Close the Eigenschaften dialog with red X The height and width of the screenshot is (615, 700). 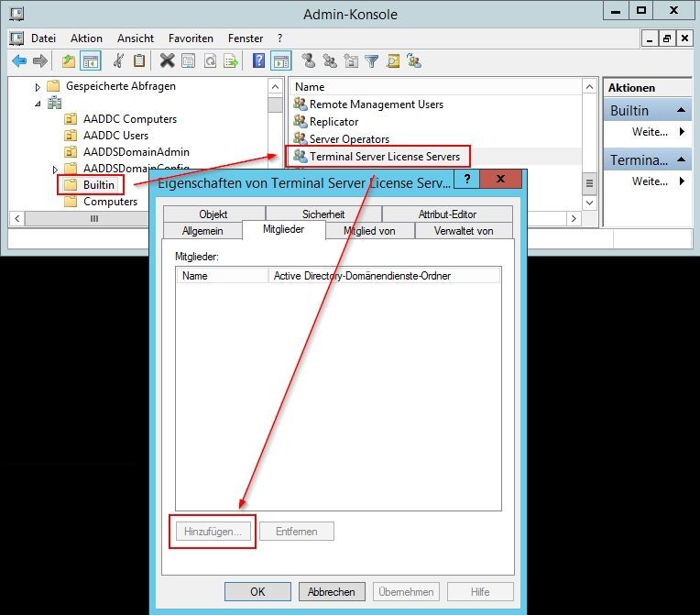[x=500, y=179]
